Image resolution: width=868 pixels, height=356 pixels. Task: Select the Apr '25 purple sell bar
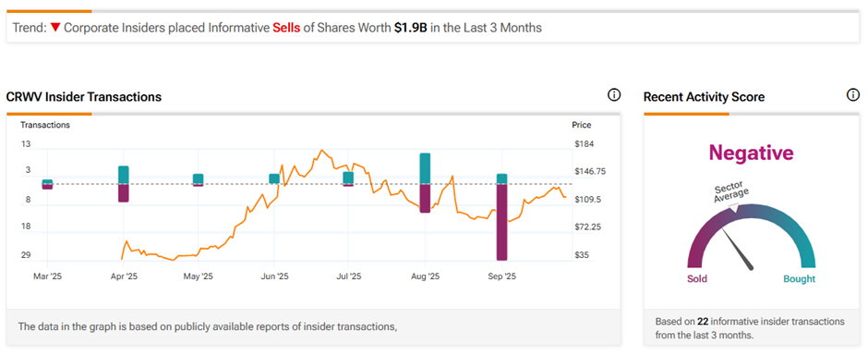coord(124,193)
